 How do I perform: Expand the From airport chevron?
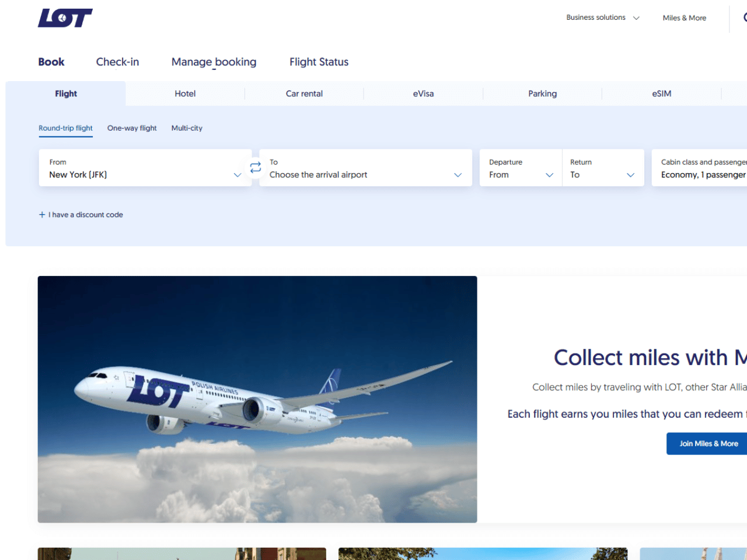238,175
